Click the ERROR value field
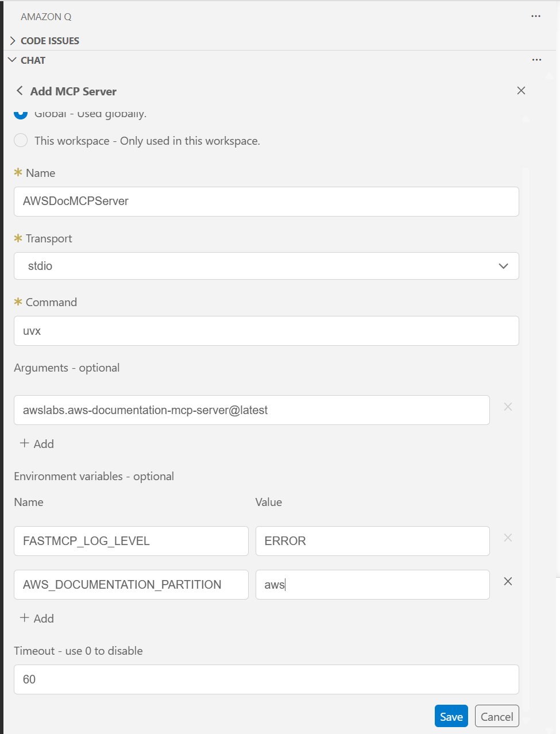 click(373, 541)
